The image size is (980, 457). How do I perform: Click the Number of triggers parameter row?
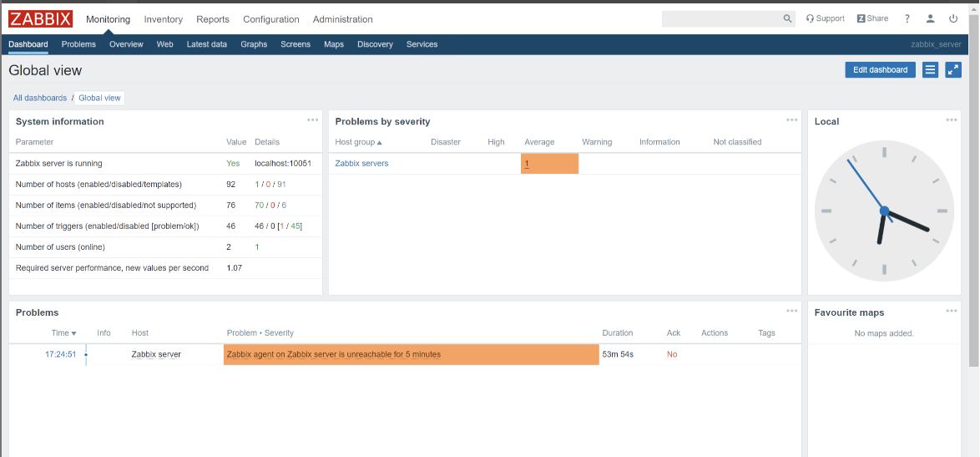[x=165, y=226]
